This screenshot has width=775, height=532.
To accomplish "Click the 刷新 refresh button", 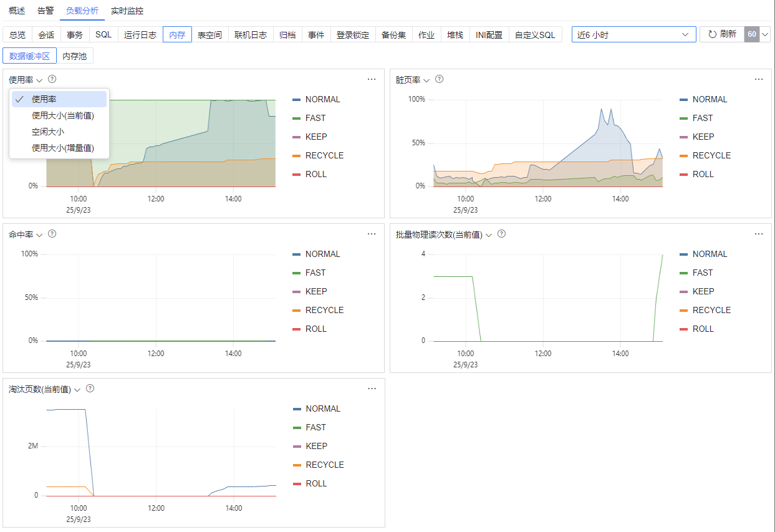I will coord(722,34).
